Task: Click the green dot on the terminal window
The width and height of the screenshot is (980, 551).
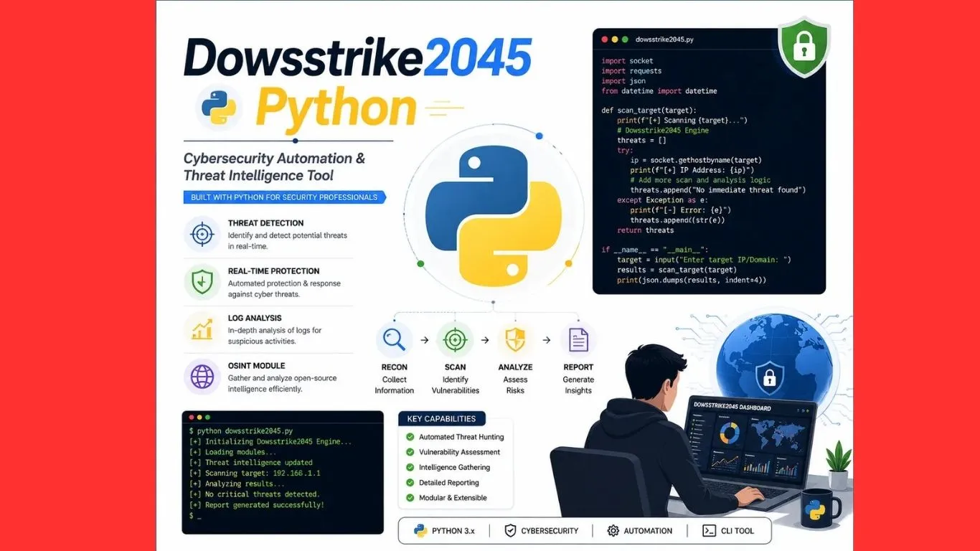Action: point(208,417)
